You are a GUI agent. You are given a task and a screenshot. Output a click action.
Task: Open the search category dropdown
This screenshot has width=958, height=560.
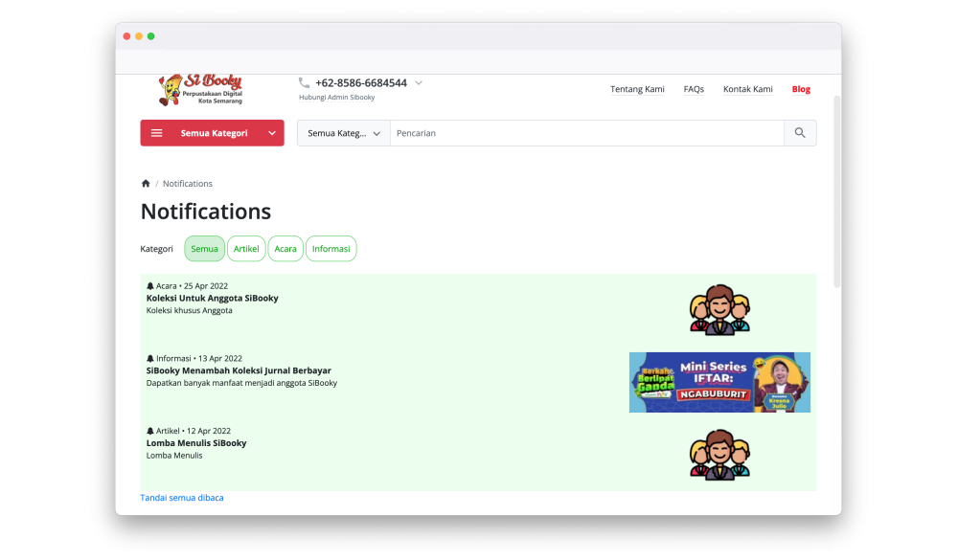pyautogui.click(x=344, y=133)
